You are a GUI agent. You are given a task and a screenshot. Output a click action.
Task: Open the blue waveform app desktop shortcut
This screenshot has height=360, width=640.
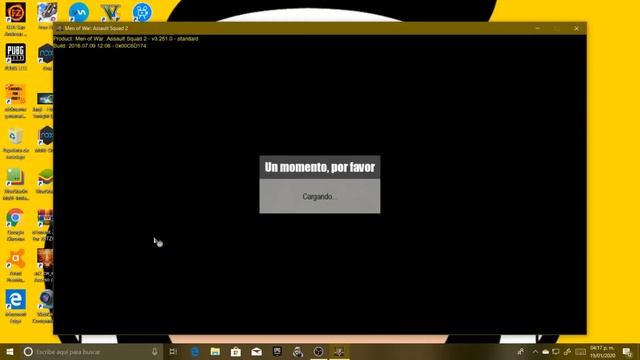click(79, 12)
